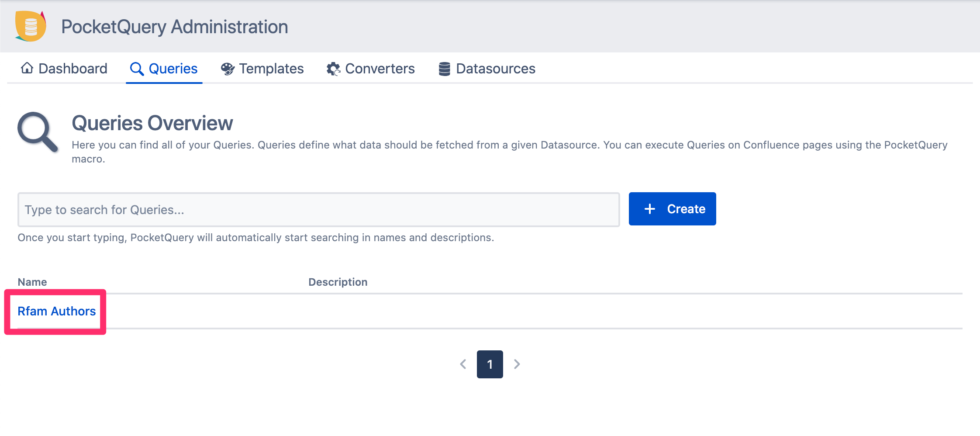Open the Rfam Authors query
The width and height of the screenshot is (980, 436).
click(x=57, y=311)
